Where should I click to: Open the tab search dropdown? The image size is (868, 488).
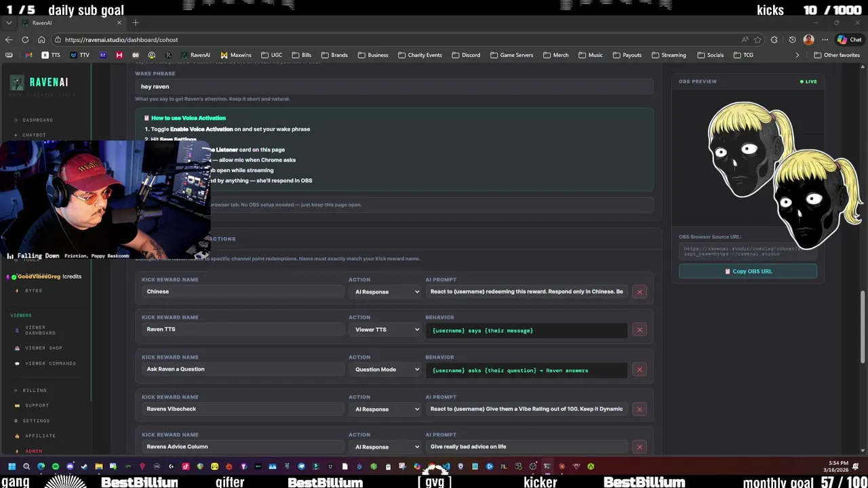tap(8, 23)
